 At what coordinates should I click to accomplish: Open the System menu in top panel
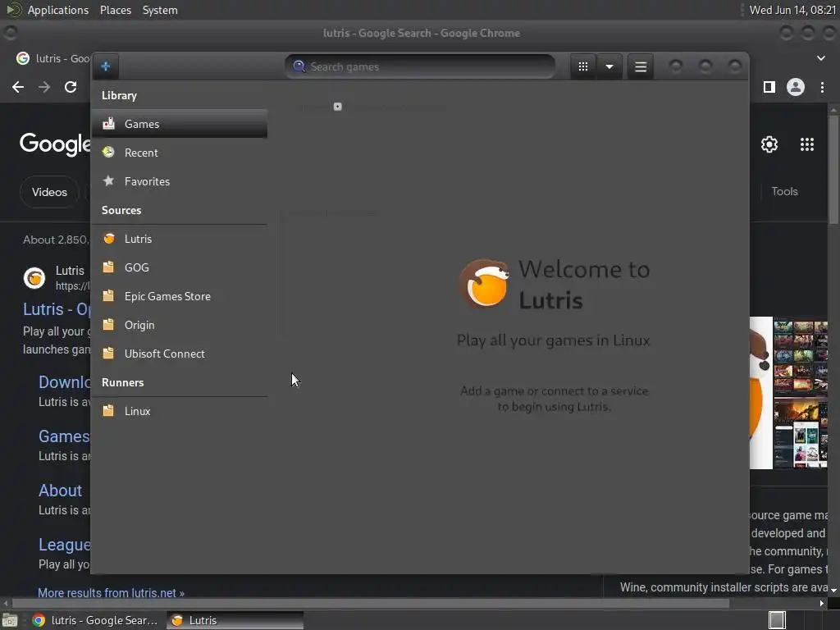tap(160, 10)
